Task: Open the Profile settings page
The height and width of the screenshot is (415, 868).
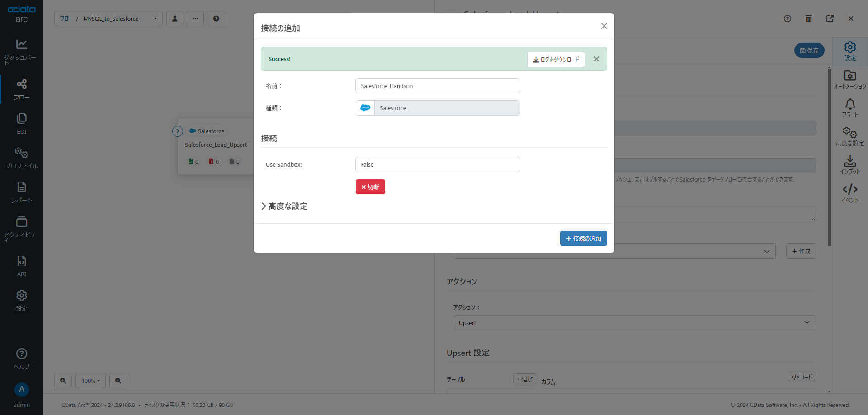Action: [x=21, y=158]
